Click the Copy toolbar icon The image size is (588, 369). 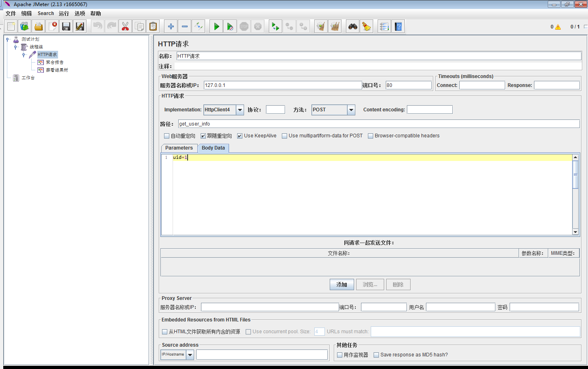pos(139,26)
